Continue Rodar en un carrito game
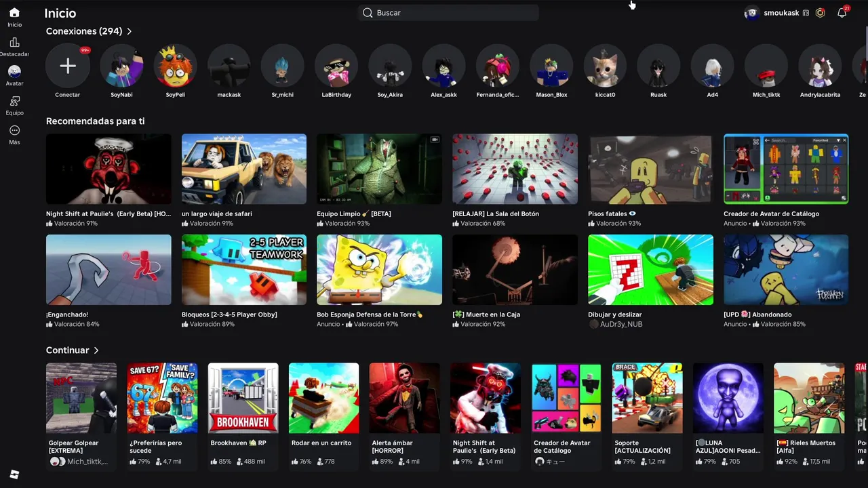Viewport: 868px width, 488px height. coord(323,416)
